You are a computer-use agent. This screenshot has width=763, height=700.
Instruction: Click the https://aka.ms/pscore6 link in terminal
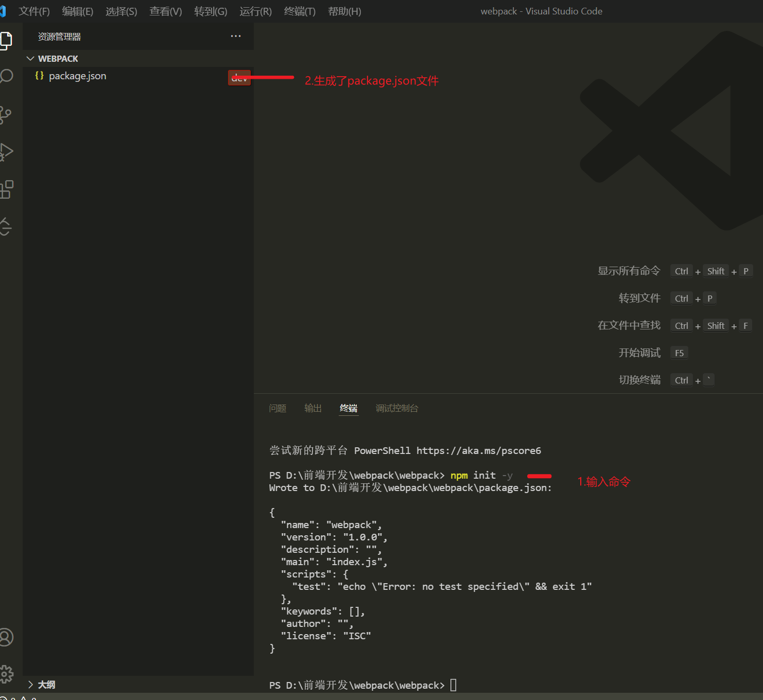click(479, 450)
